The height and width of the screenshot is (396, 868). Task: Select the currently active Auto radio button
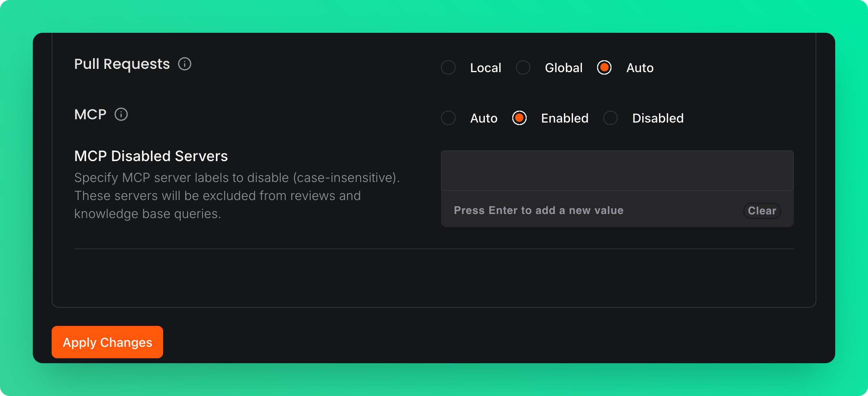pos(604,68)
